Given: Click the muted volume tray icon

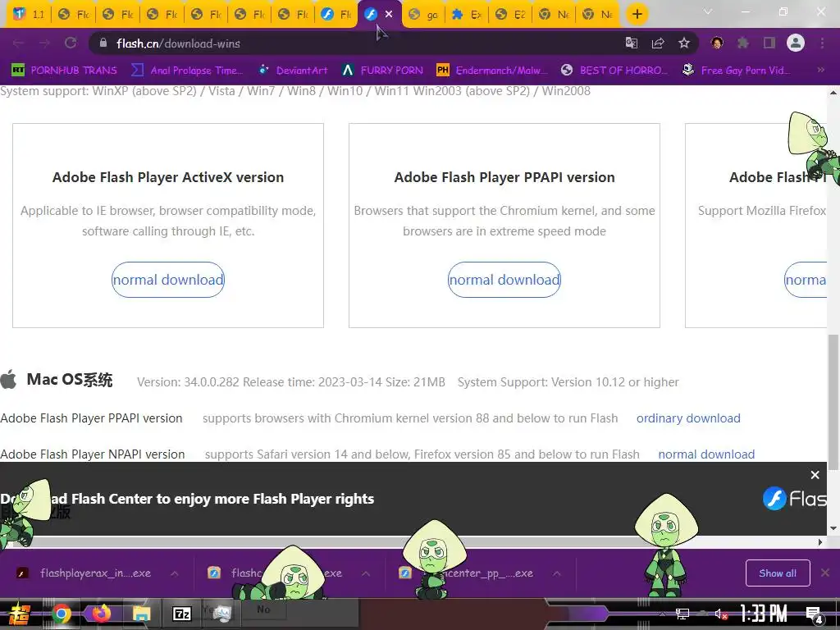Looking at the screenshot, I should tap(721, 614).
